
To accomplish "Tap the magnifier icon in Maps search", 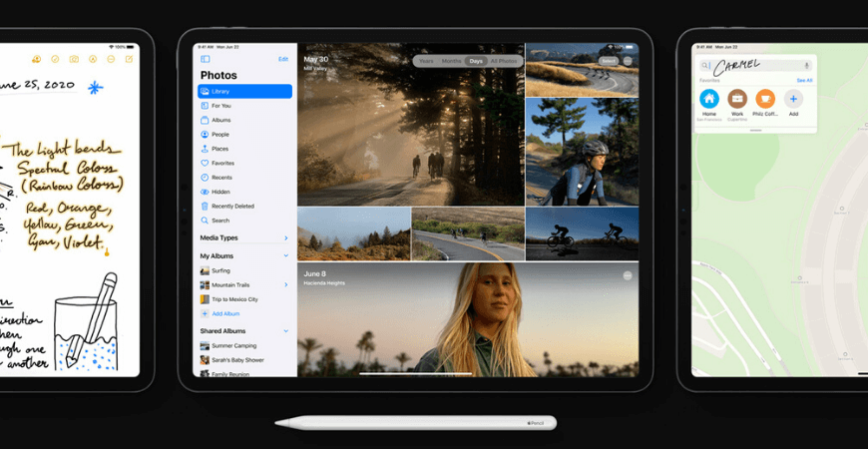I will click(x=705, y=66).
